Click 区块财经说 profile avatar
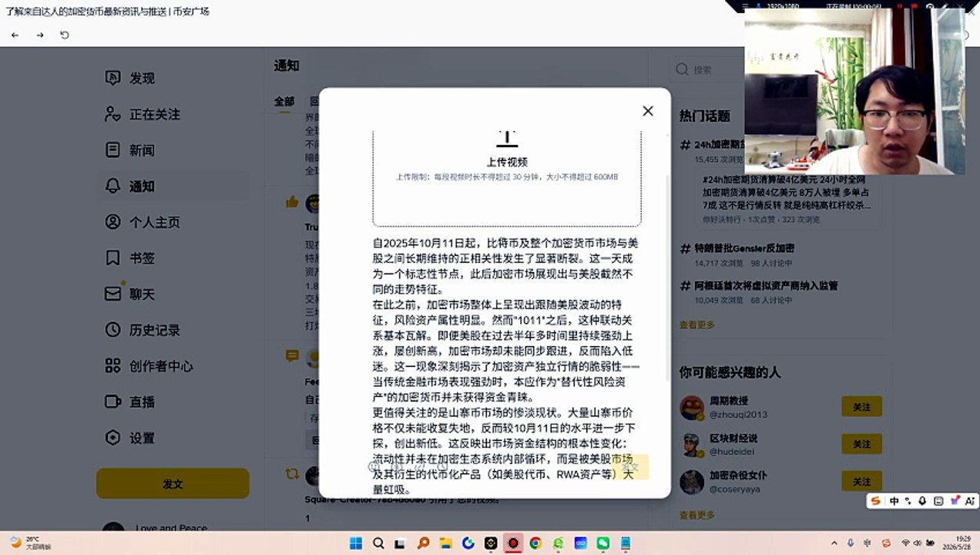 point(692,445)
